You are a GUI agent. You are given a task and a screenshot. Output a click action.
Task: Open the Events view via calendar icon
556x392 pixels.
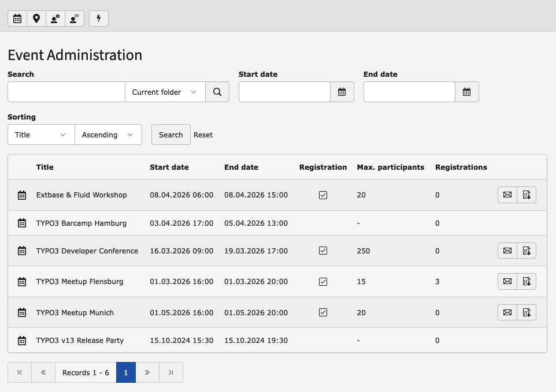coord(17,18)
